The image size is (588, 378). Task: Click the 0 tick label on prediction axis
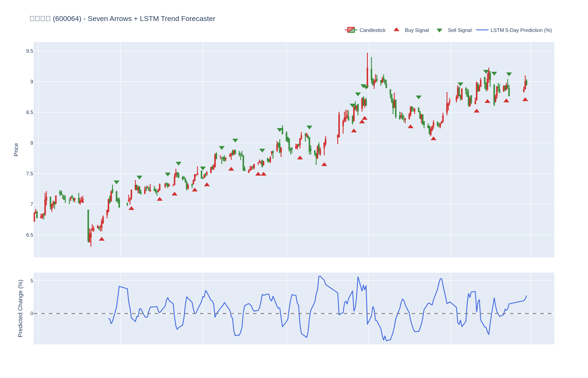click(32, 314)
